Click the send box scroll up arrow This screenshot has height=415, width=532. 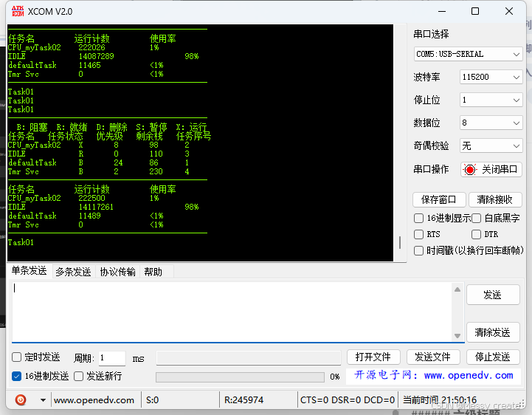point(457,289)
